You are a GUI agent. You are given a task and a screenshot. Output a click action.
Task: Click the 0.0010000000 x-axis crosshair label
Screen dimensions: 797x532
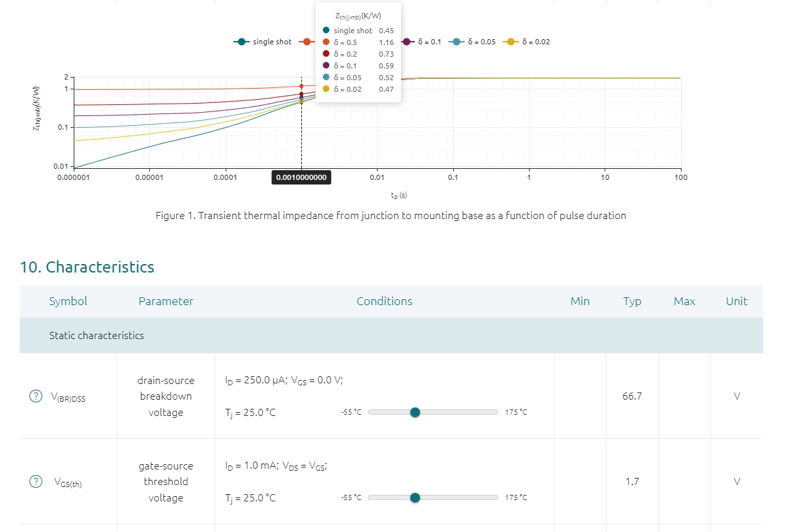pyautogui.click(x=301, y=177)
